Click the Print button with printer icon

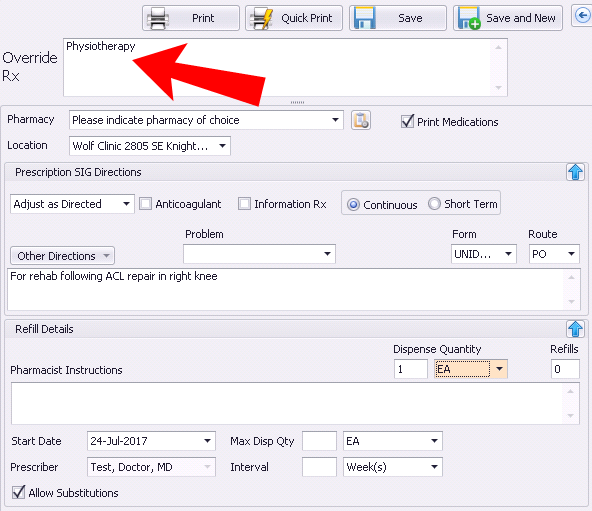point(191,18)
